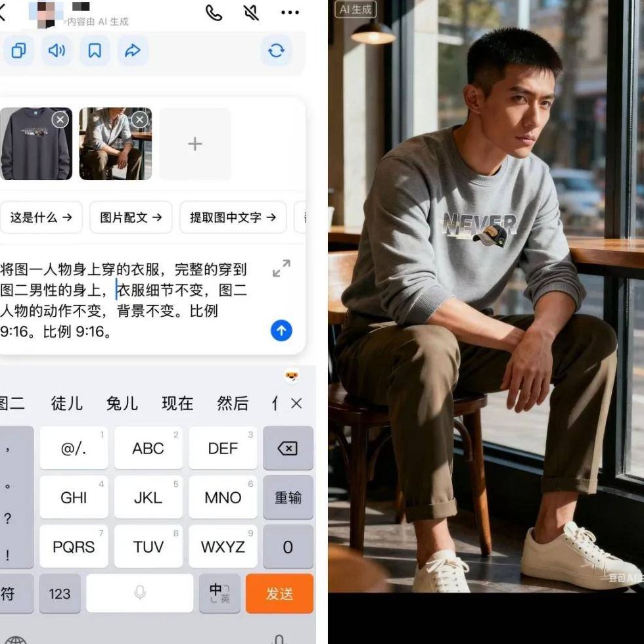Regenerate the response with refresh icon
This screenshot has height=644, width=644.
point(276,51)
